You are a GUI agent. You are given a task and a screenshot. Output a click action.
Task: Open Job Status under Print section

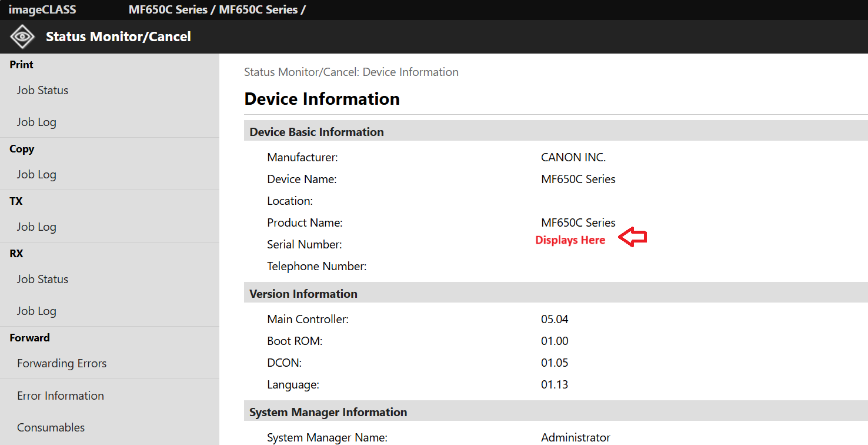point(42,90)
